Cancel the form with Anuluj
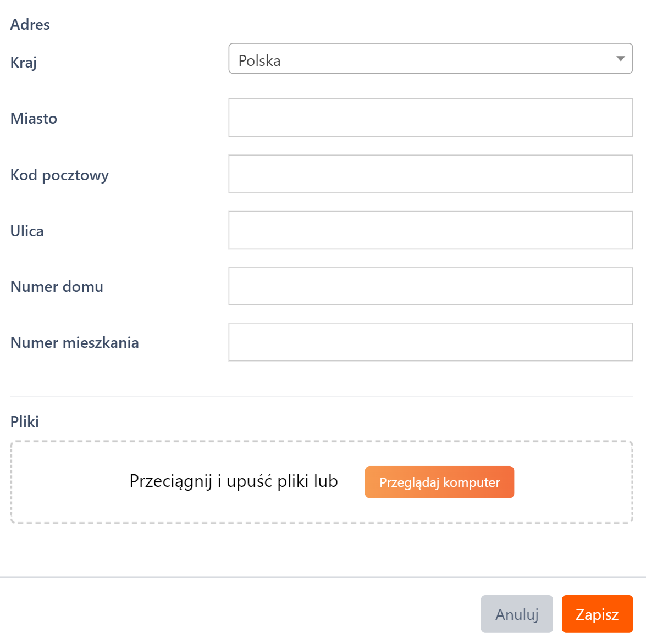 pyautogui.click(x=516, y=614)
